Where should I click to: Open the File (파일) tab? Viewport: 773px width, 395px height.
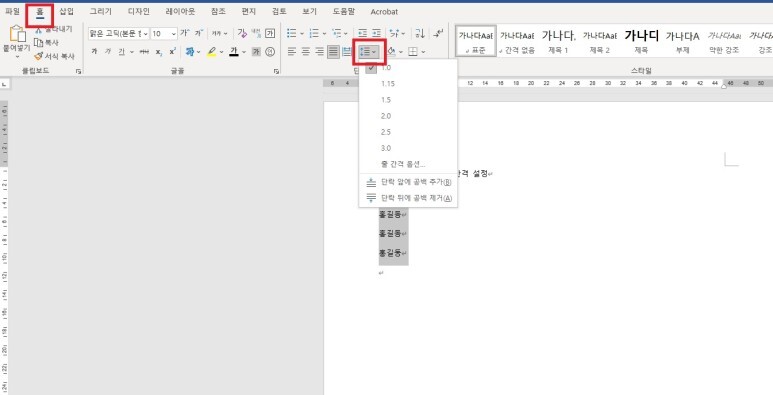tap(12, 11)
